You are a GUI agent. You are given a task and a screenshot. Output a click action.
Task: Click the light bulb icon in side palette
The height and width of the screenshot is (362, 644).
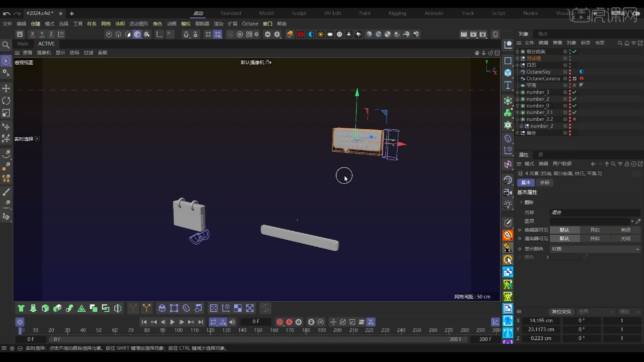tap(508, 204)
